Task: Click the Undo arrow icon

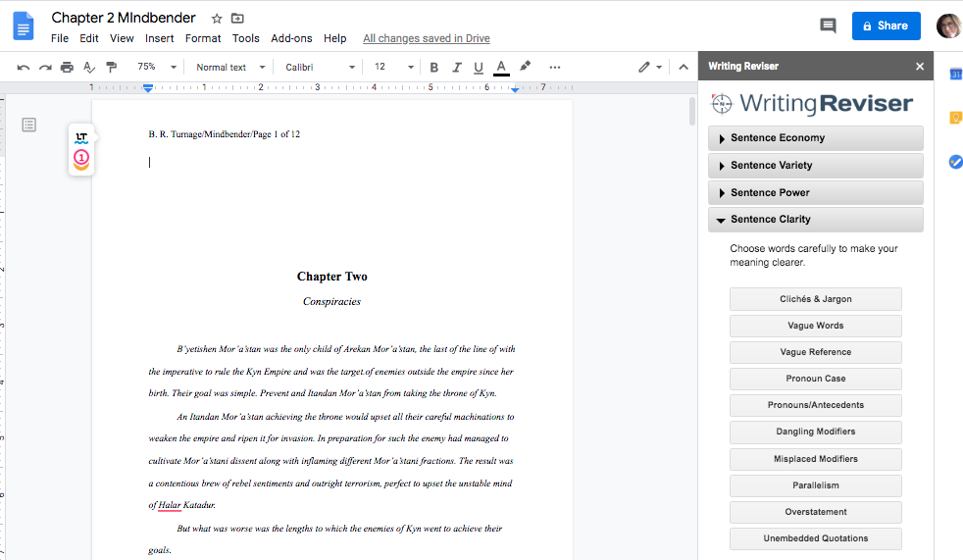Action: coord(24,68)
